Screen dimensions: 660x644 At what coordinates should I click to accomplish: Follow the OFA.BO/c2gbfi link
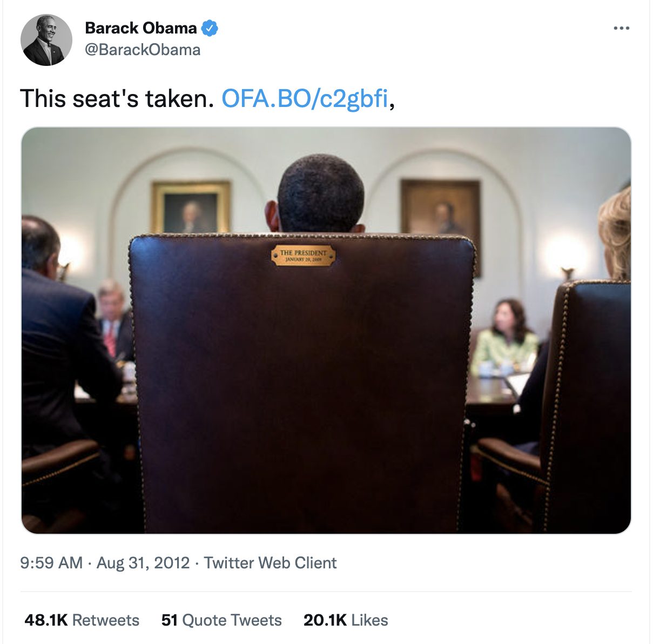[305, 99]
